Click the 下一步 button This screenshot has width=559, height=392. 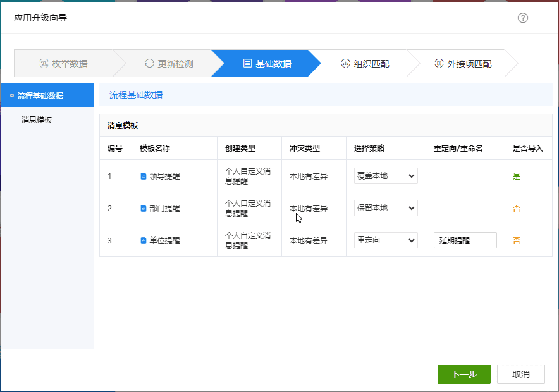[x=464, y=374]
